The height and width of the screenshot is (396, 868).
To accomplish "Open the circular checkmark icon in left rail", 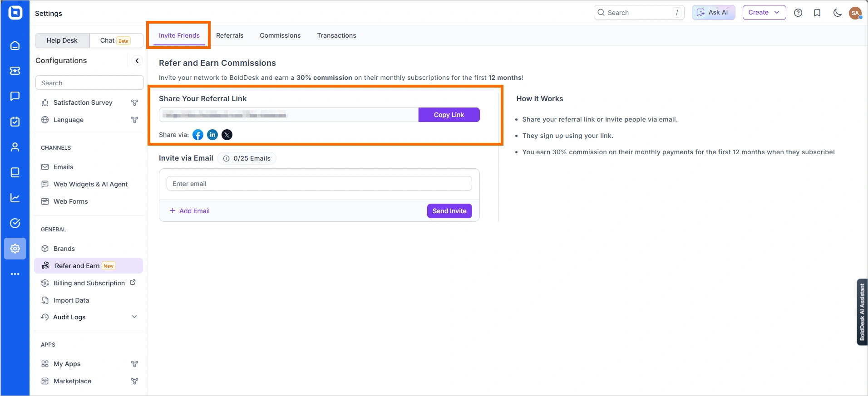I will tap(15, 223).
